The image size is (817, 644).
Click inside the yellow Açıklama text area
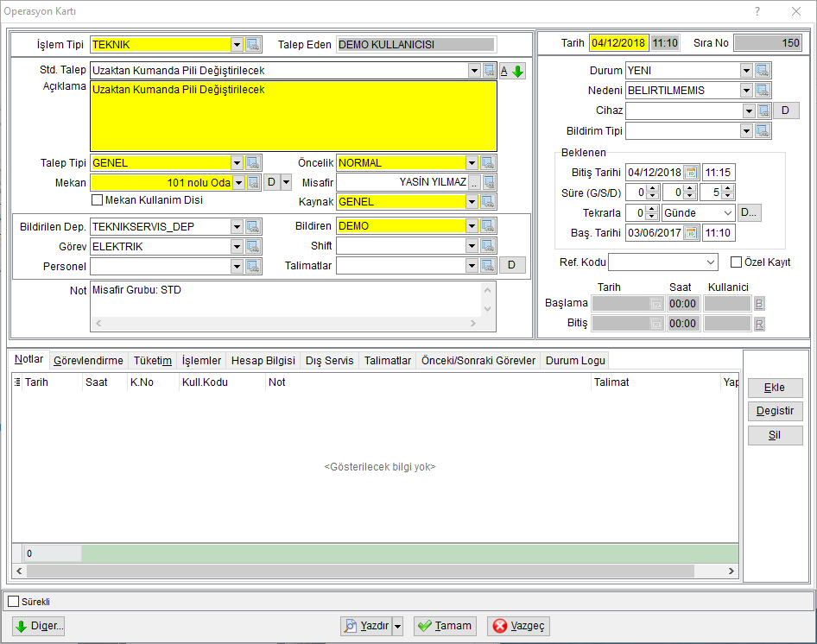click(294, 116)
